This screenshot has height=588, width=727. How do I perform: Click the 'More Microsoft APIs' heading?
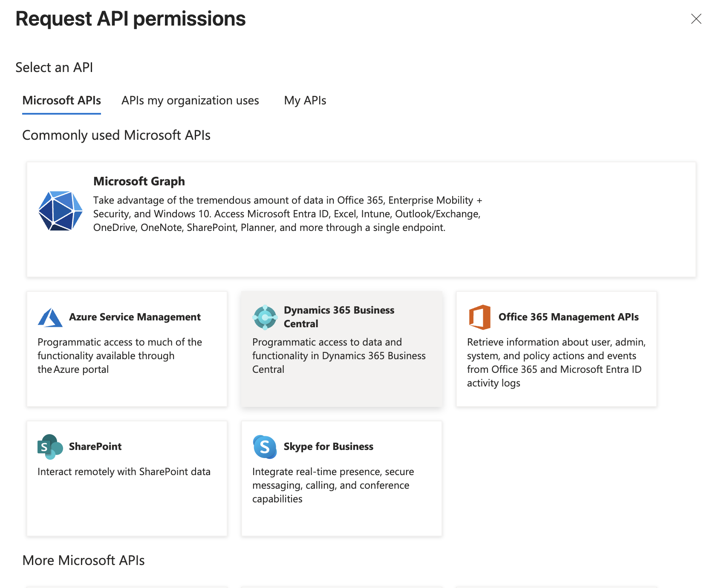pyautogui.click(x=84, y=560)
